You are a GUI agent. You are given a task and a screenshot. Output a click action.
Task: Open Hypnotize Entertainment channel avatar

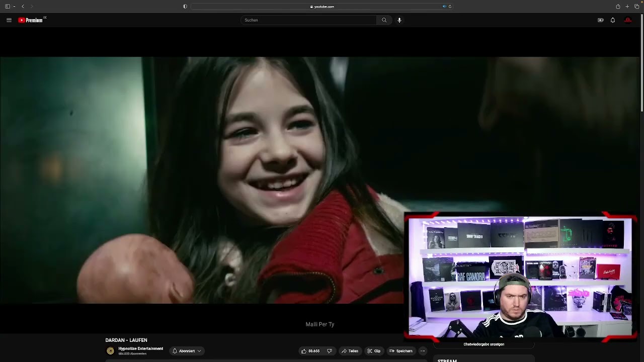pyautogui.click(x=110, y=351)
